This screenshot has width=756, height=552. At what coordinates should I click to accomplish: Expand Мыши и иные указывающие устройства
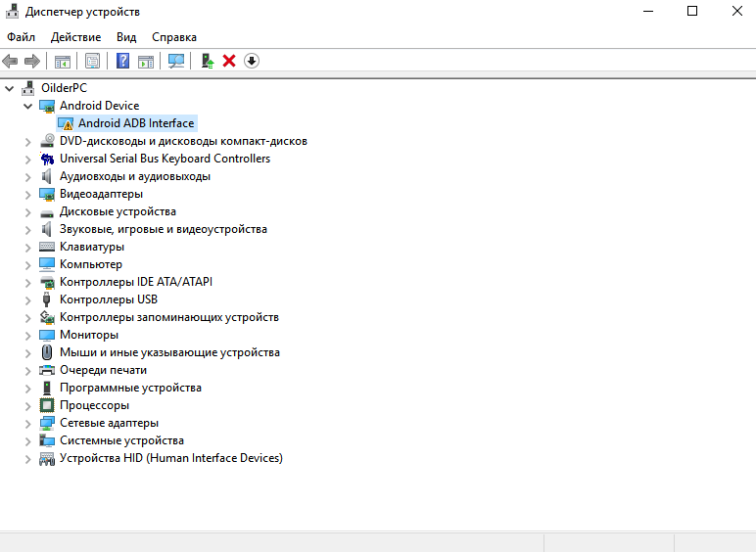28,353
